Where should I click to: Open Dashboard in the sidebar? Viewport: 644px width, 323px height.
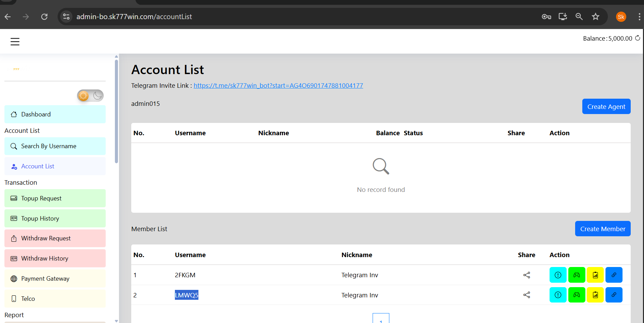coord(55,114)
